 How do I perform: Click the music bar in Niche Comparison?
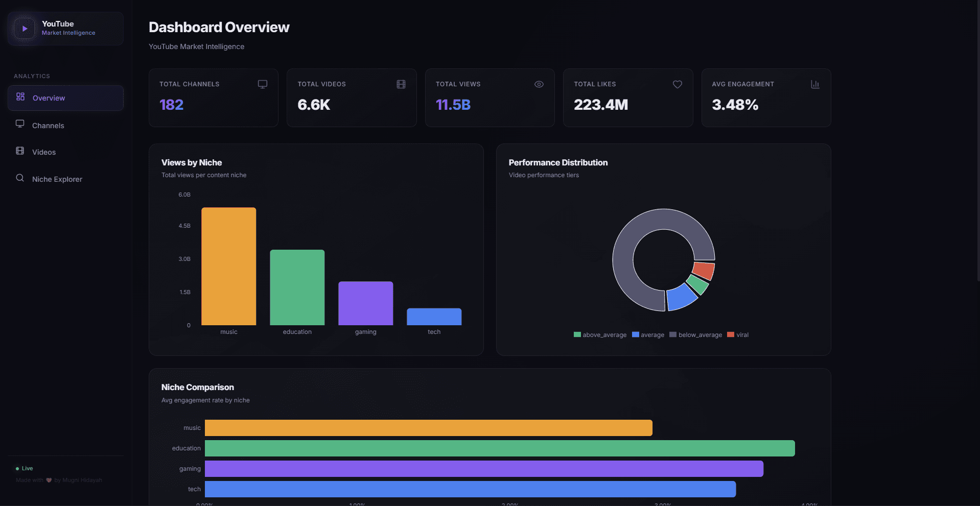click(x=429, y=428)
